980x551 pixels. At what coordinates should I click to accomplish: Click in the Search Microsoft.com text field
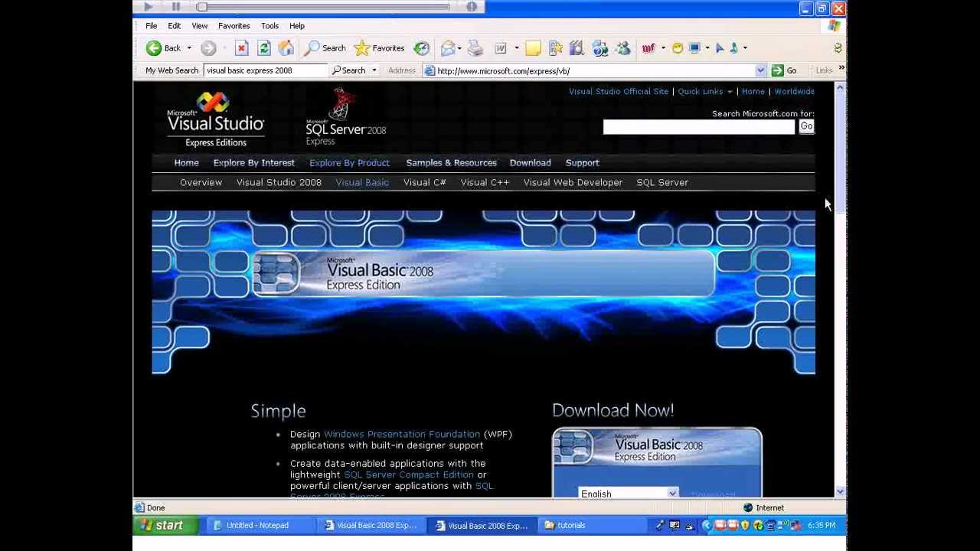point(699,127)
